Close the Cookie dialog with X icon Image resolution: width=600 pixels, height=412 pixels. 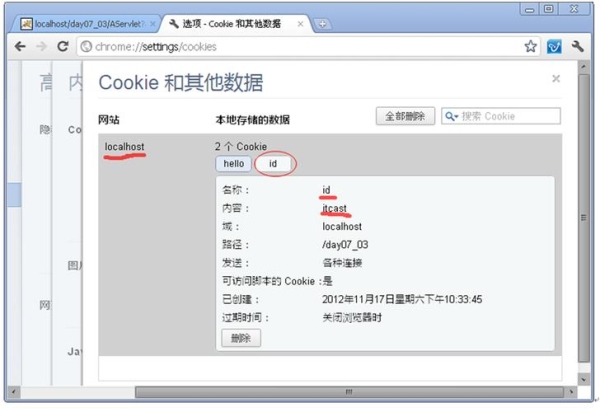pyautogui.click(x=556, y=79)
